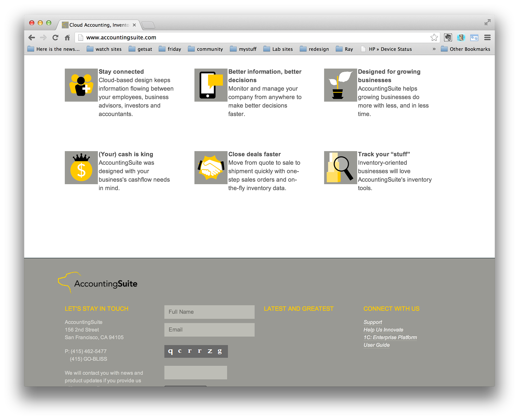Click the 'qcrrzg' captcha image
The width and height of the screenshot is (519, 420).
coord(196,351)
